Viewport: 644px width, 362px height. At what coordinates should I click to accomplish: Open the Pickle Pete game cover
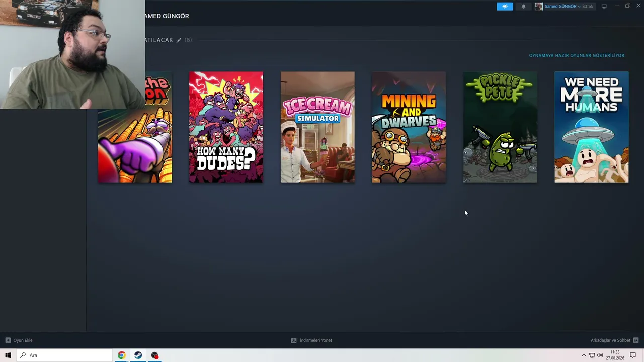coord(500,127)
